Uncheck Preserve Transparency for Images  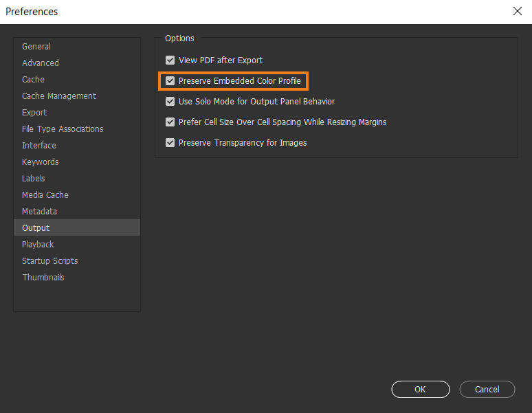[170, 143]
